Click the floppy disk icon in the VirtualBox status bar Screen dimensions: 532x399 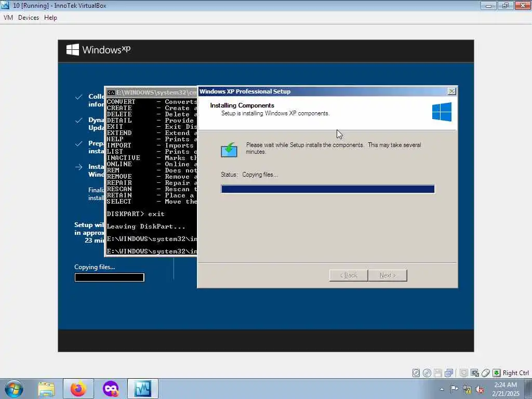(x=437, y=373)
